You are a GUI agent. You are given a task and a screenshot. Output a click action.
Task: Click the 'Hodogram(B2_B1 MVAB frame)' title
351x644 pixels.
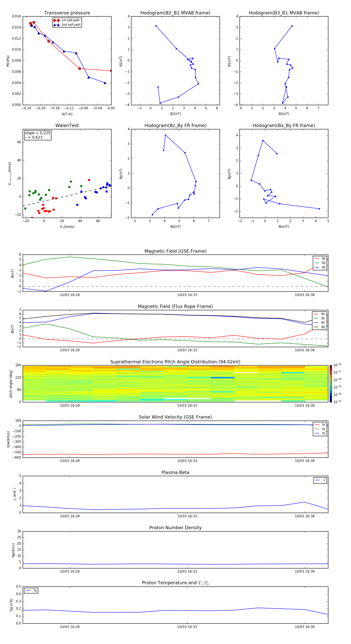(x=175, y=13)
